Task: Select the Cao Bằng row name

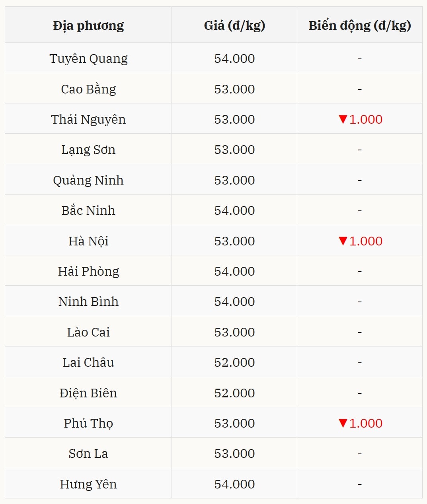Action: (x=88, y=89)
